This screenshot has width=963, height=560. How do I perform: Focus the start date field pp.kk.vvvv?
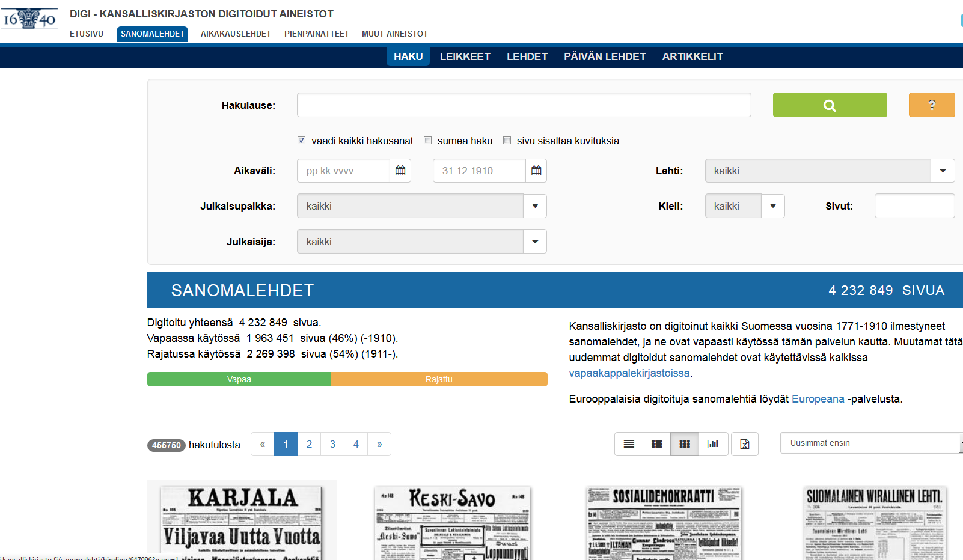click(x=343, y=171)
